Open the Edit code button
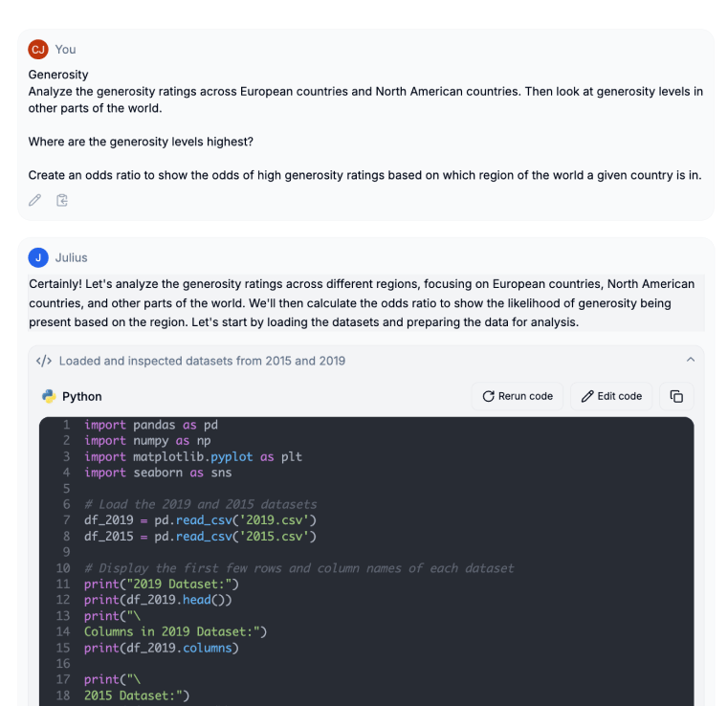The image size is (728, 706). [611, 396]
